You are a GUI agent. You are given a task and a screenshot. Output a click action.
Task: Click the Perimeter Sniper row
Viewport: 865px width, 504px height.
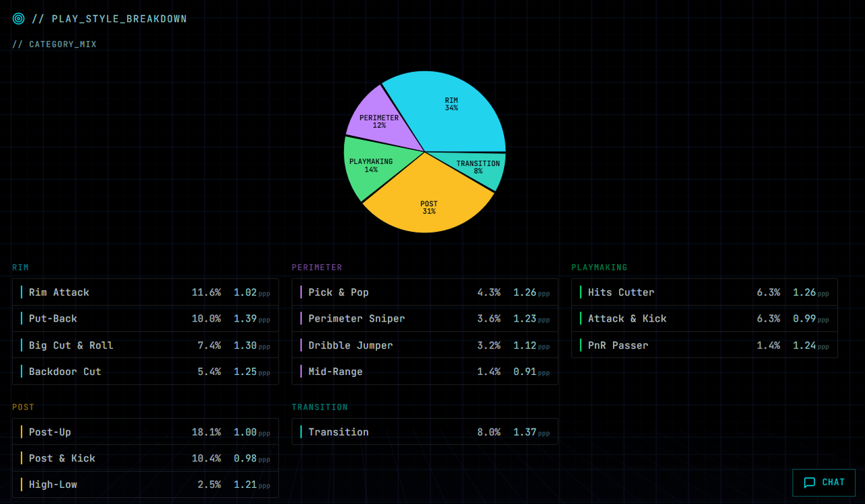[x=425, y=319]
